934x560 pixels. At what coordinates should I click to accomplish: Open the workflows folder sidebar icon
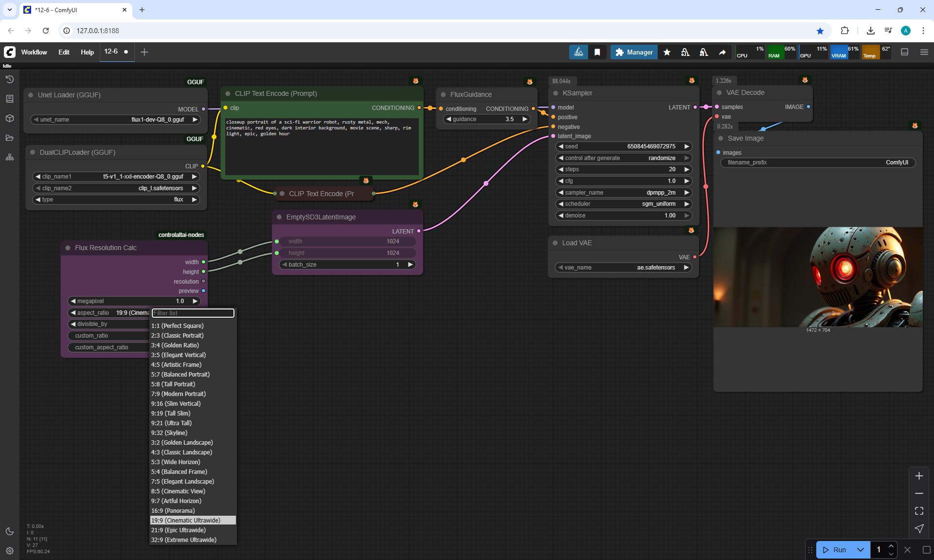(x=9, y=138)
